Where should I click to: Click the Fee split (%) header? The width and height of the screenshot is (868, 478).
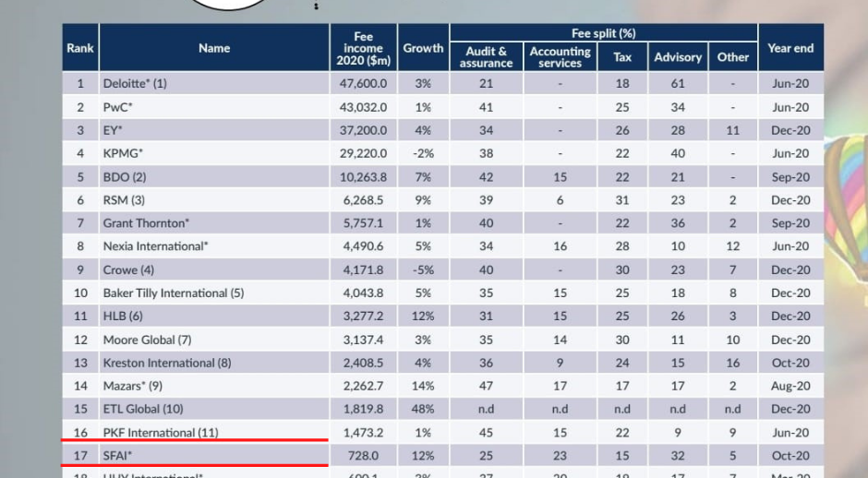(x=603, y=32)
